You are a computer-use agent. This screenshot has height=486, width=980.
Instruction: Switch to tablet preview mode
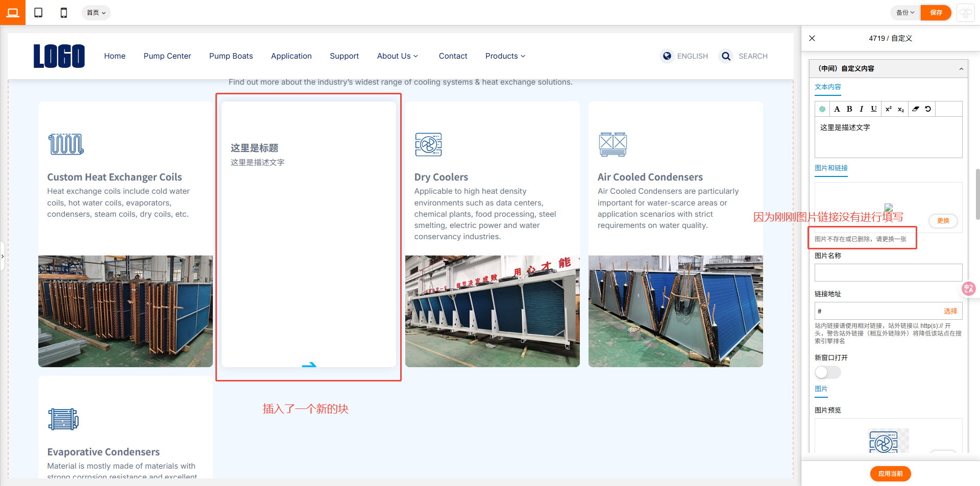pyautogui.click(x=38, y=12)
